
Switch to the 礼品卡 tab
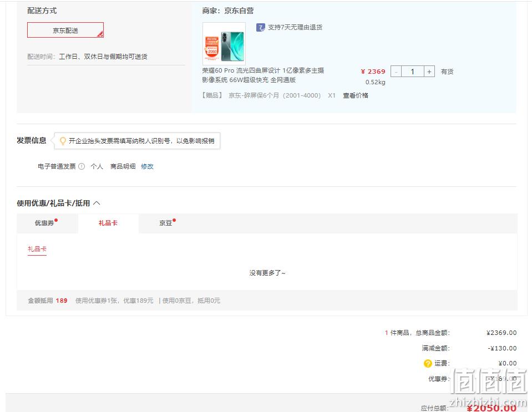click(108, 223)
